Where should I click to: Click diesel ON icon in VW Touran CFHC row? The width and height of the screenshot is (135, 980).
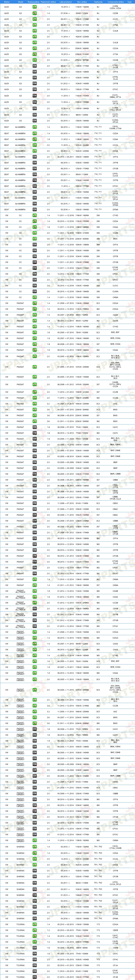[35, 960]
